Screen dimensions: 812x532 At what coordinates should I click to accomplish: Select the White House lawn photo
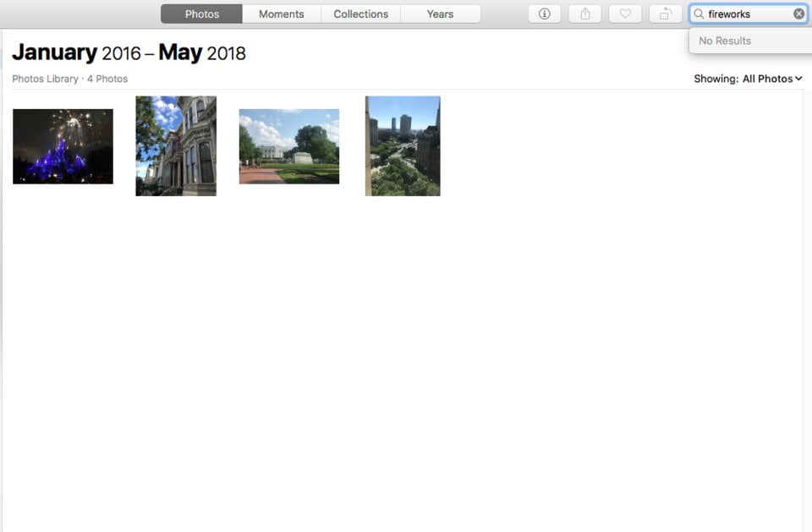[289, 146]
